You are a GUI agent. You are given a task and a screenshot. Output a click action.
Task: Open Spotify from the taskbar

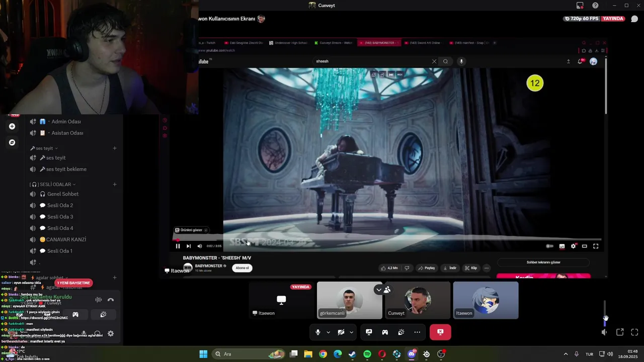[x=367, y=354]
